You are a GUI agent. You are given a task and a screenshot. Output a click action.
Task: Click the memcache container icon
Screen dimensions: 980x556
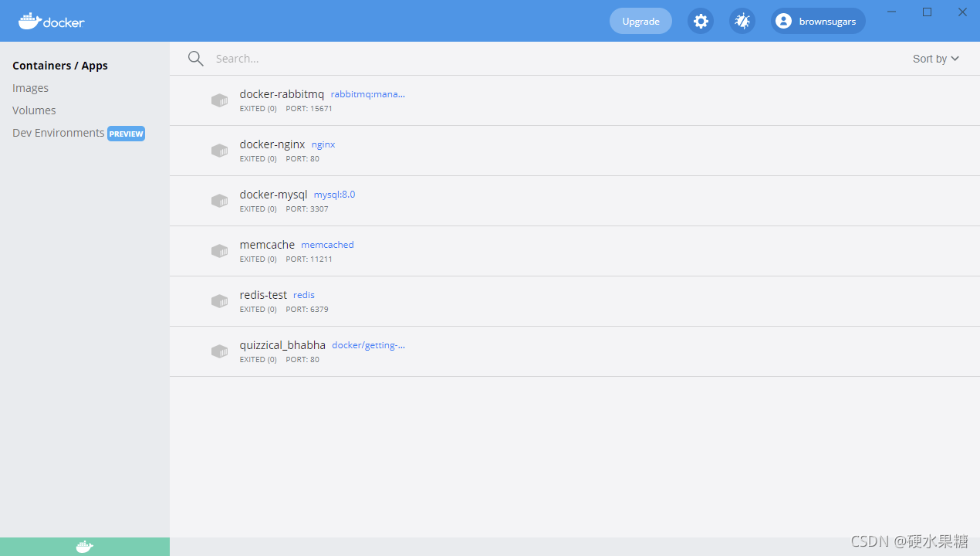220,251
